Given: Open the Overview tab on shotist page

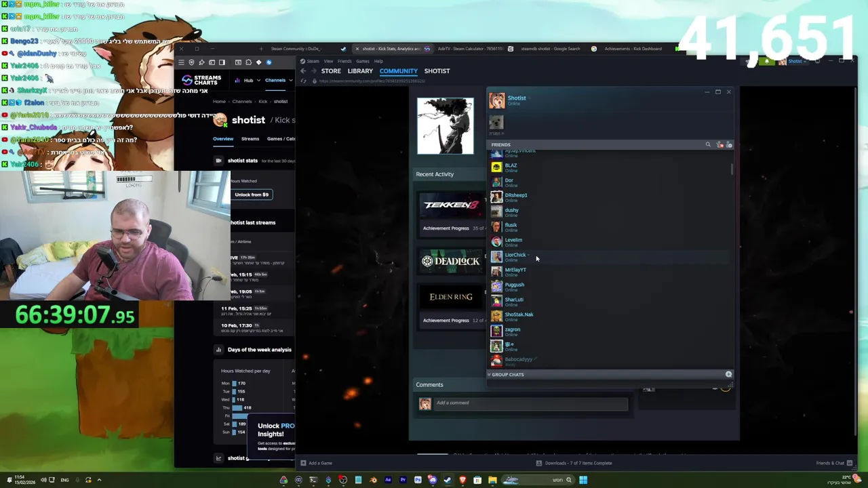Looking at the screenshot, I should (223, 139).
